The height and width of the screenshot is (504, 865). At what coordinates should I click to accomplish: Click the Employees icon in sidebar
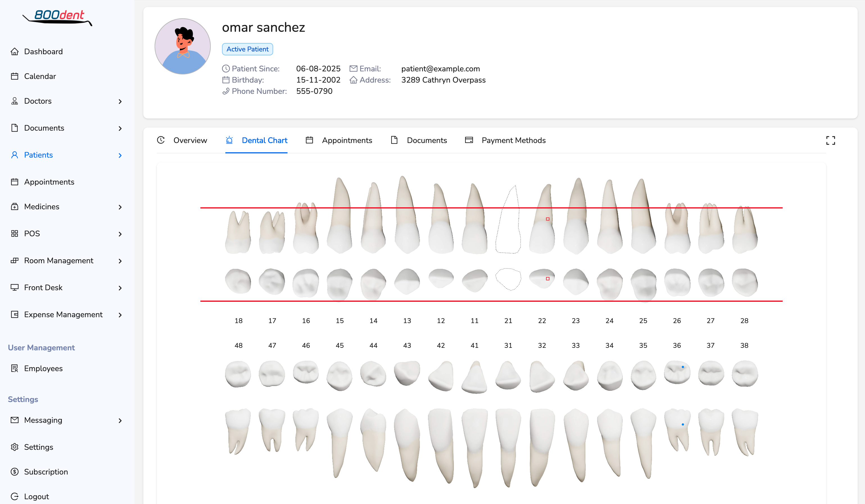point(14,369)
